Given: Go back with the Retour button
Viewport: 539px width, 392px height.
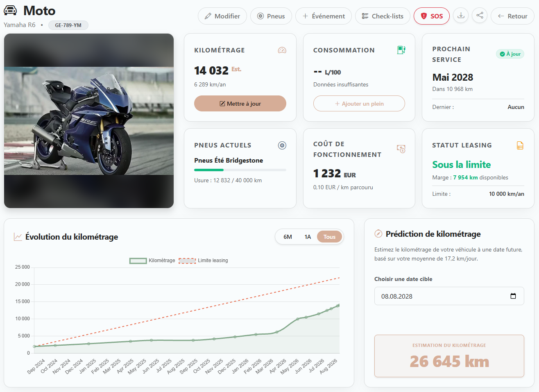Looking at the screenshot, I should tap(512, 16).
